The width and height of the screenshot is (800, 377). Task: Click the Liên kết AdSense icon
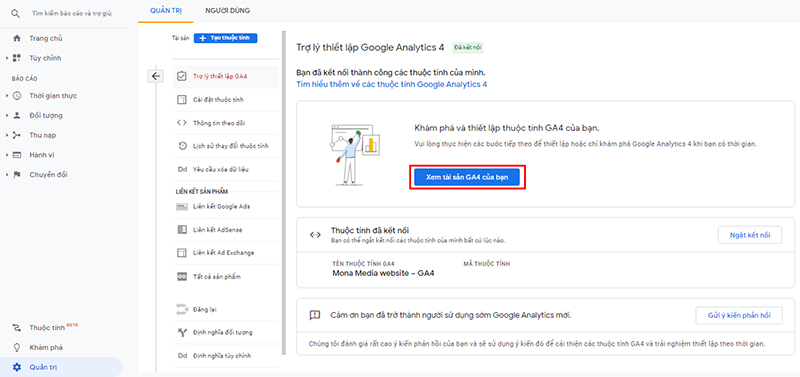pyautogui.click(x=182, y=230)
